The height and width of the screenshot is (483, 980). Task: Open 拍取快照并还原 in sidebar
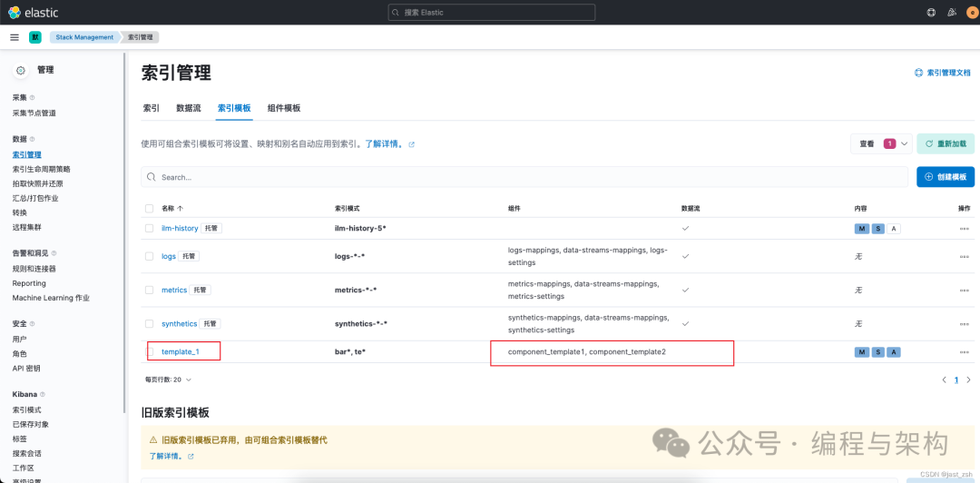pyautogui.click(x=37, y=184)
